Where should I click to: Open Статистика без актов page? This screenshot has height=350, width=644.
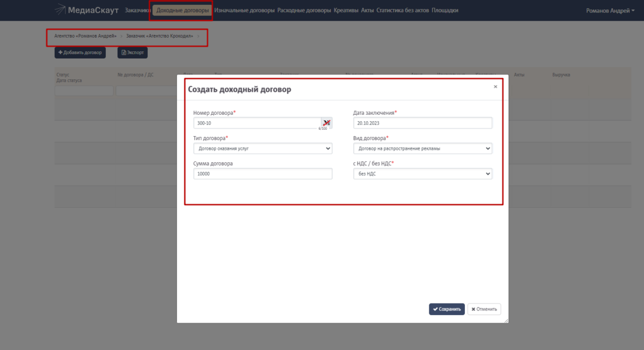(x=403, y=10)
